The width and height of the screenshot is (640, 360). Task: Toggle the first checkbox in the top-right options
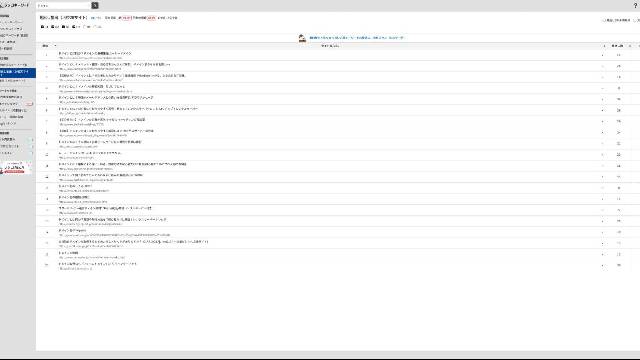click(604, 20)
